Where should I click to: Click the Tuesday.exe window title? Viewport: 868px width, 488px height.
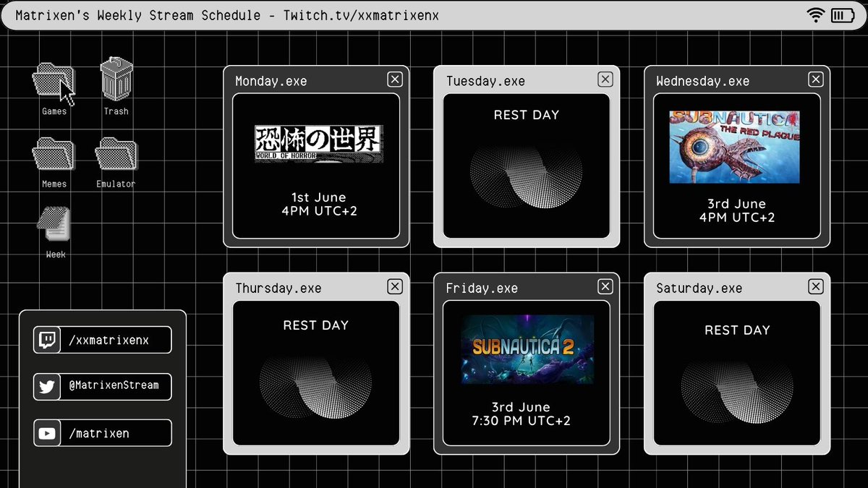point(485,82)
